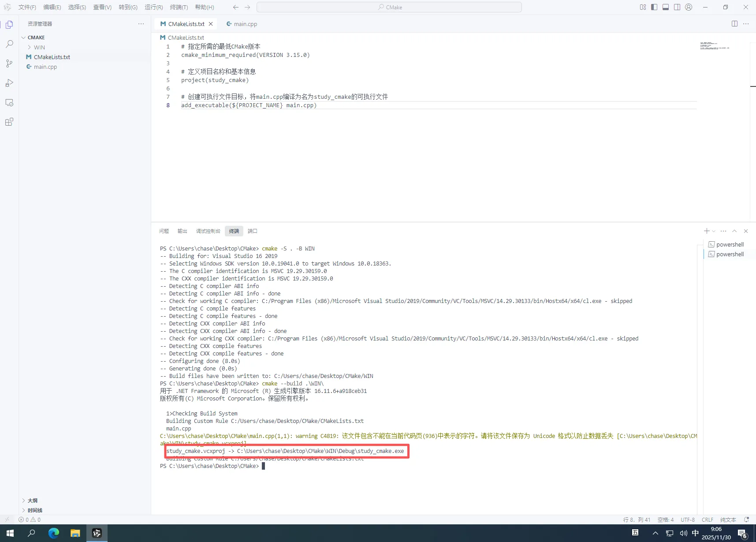Open the Extensions view
756x542 pixels.
pos(9,122)
